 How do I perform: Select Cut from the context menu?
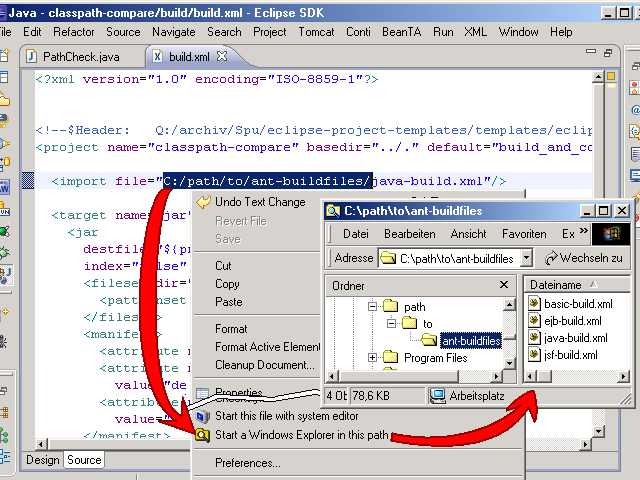tap(223, 266)
